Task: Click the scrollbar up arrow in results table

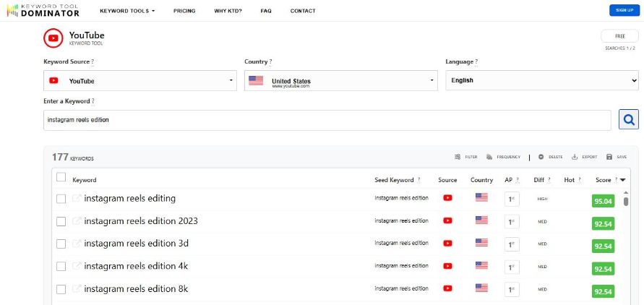Action: (x=626, y=192)
